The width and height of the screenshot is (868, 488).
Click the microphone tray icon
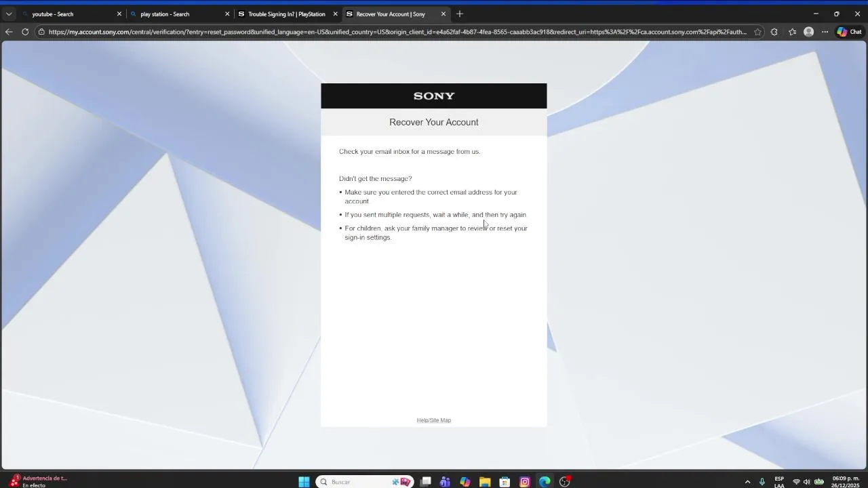tap(762, 482)
